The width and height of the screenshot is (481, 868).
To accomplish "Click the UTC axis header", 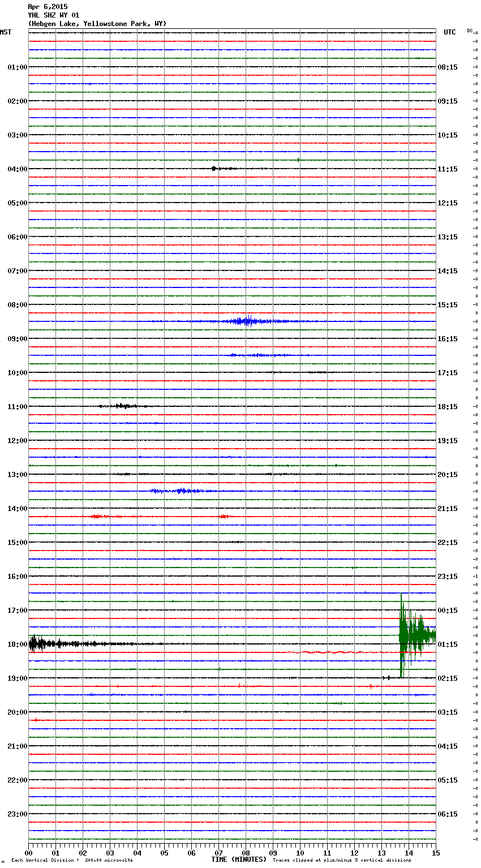I will point(450,32).
